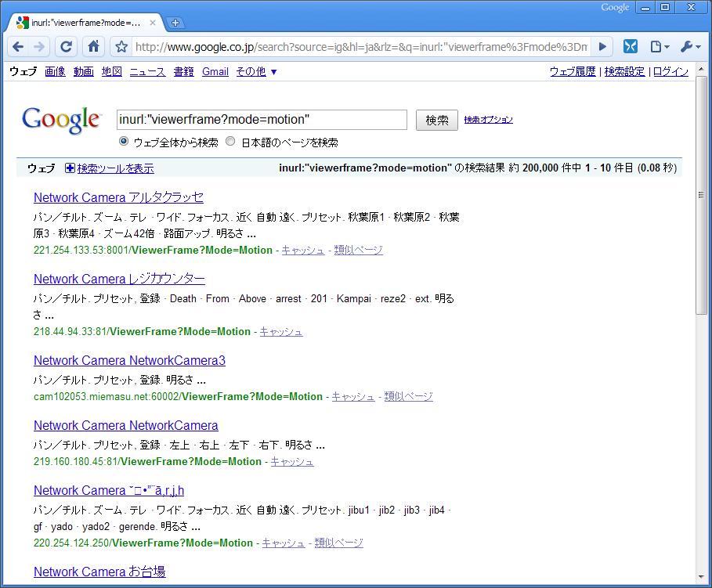
Task: Open the home page via house icon
Action: (93, 47)
